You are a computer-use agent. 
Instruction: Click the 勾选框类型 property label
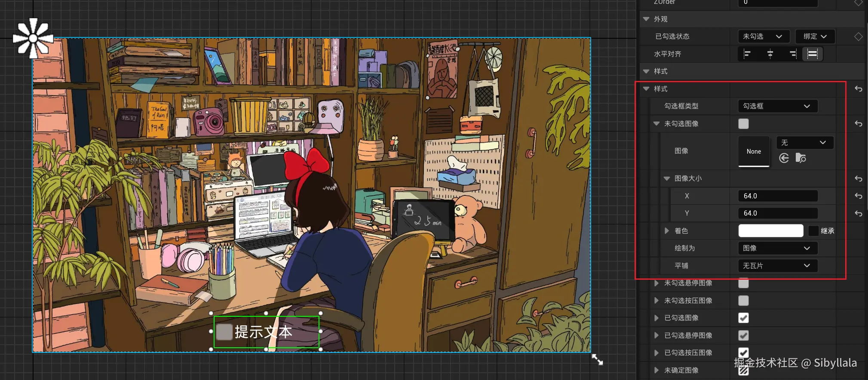click(681, 106)
